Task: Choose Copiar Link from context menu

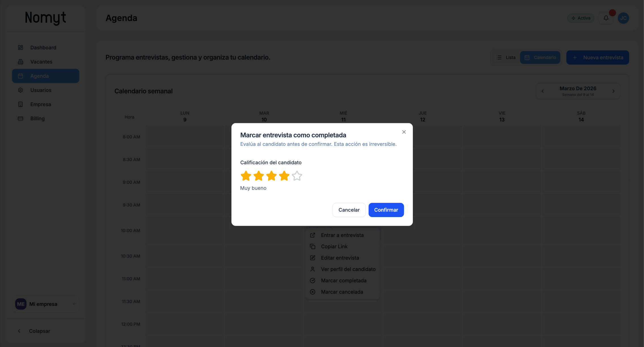Action: coord(334,247)
